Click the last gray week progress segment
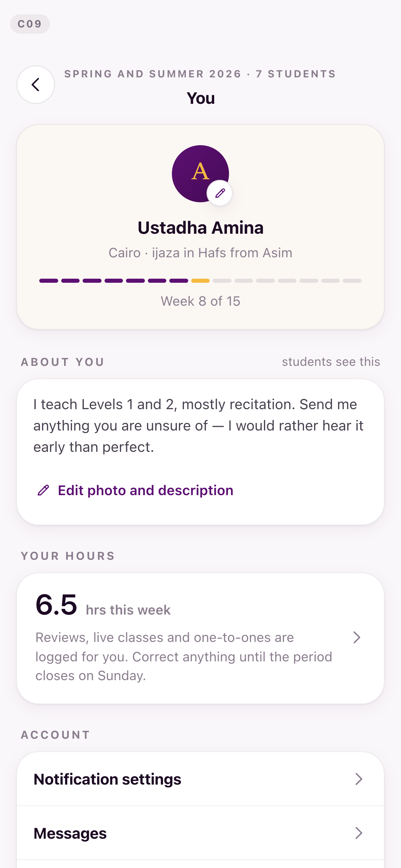The image size is (401, 868). click(x=352, y=281)
